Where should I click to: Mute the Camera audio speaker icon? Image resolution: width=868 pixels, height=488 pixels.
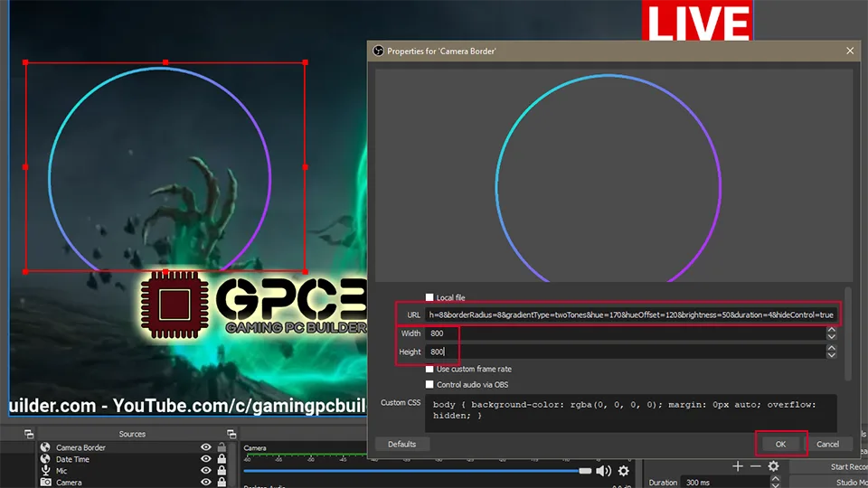(x=603, y=471)
